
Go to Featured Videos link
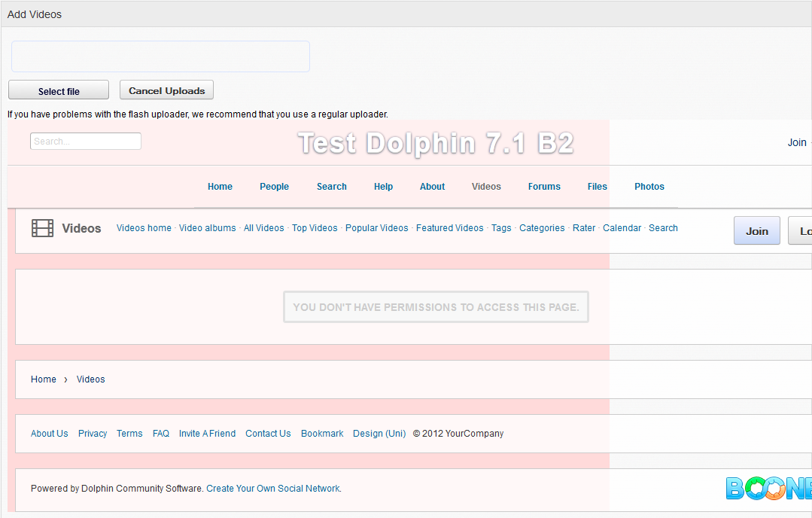click(x=449, y=228)
